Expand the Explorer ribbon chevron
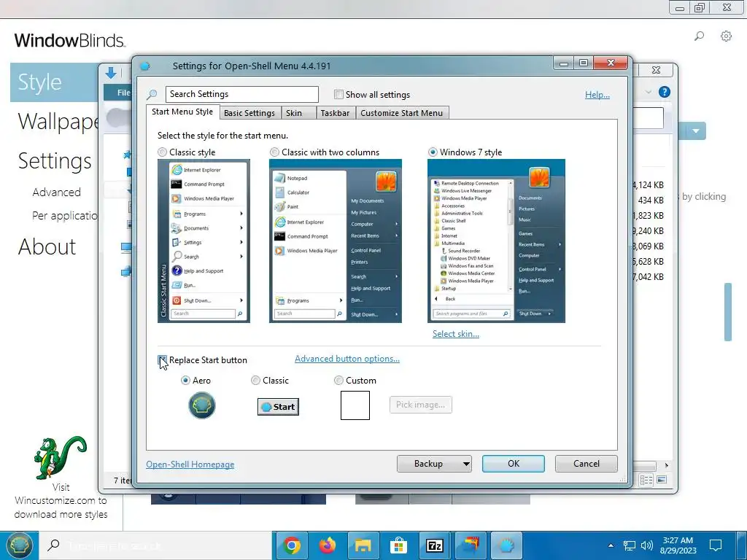Screen dimensions: 747x560 (x=649, y=92)
